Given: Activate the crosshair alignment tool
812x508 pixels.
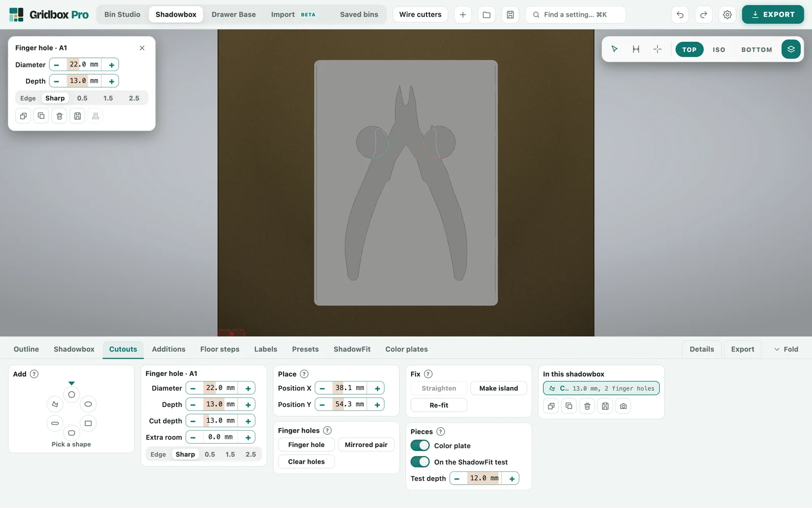Looking at the screenshot, I should click(x=657, y=49).
